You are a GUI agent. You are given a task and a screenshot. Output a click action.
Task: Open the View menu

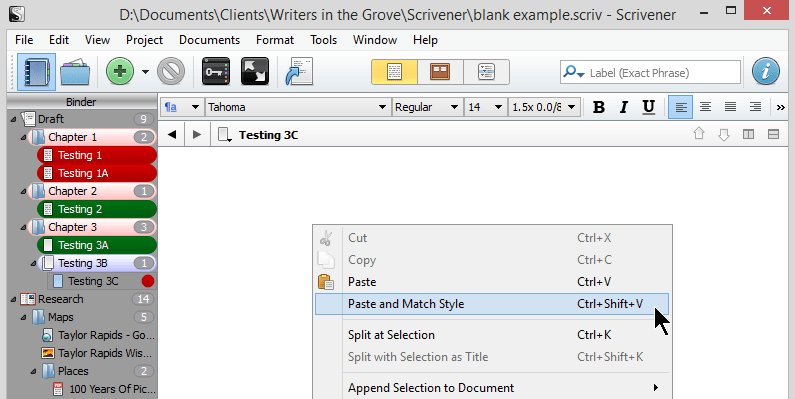[97, 40]
